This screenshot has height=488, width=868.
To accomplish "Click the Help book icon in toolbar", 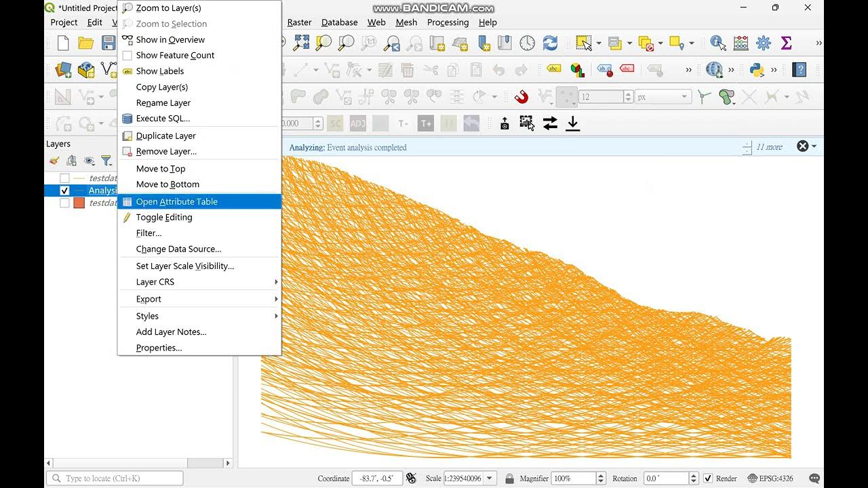I will [x=800, y=70].
